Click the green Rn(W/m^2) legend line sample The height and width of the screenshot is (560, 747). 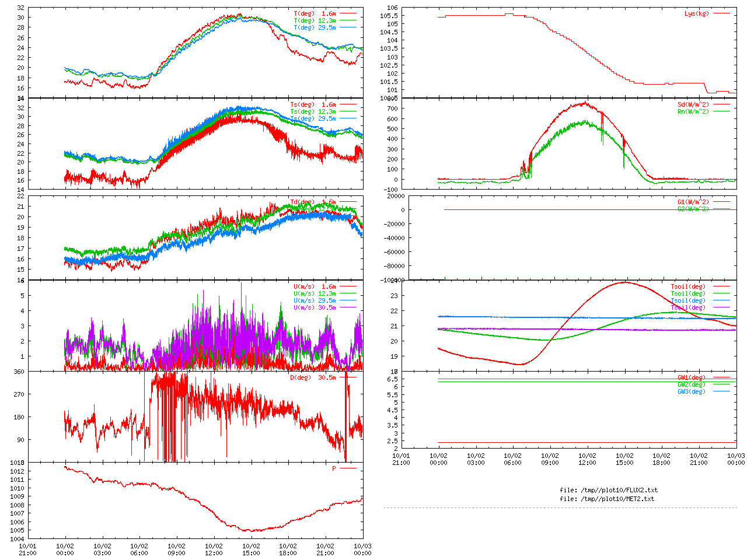click(x=721, y=111)
